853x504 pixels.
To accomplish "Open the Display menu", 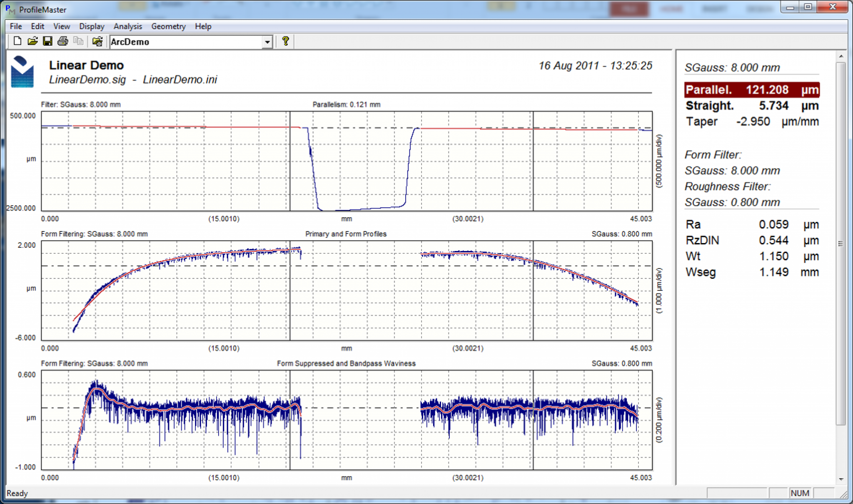I will 92,26.
